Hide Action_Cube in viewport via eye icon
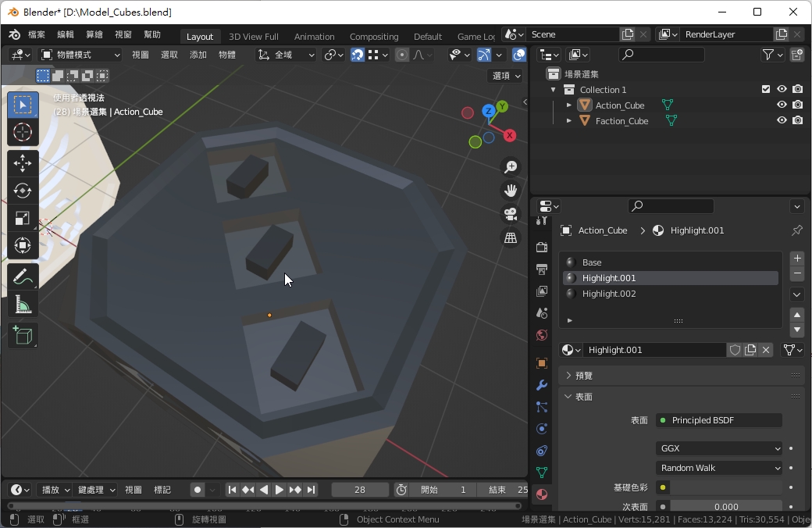This screenshot has height=528, width=812. point(782,105)
